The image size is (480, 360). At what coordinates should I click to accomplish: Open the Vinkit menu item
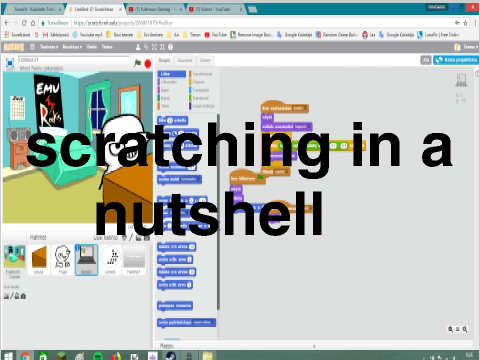[91, 47]
